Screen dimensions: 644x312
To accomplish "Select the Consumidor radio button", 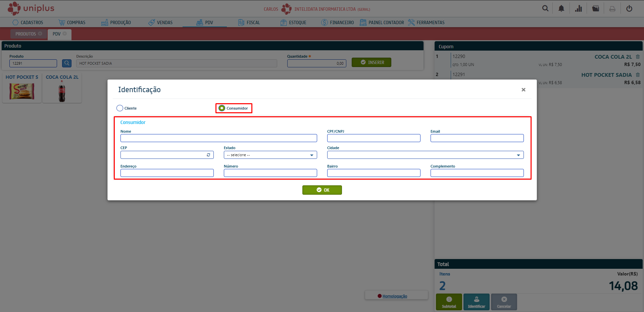I will [x=222, y=108].
